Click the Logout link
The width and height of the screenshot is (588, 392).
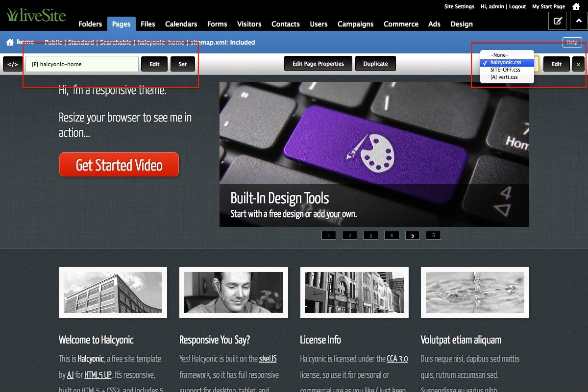517,7
